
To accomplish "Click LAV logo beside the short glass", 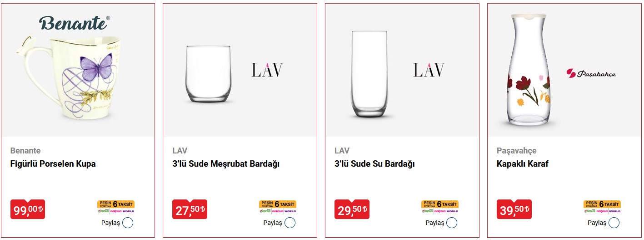I will pyautogui.click(x=267, y=70).
